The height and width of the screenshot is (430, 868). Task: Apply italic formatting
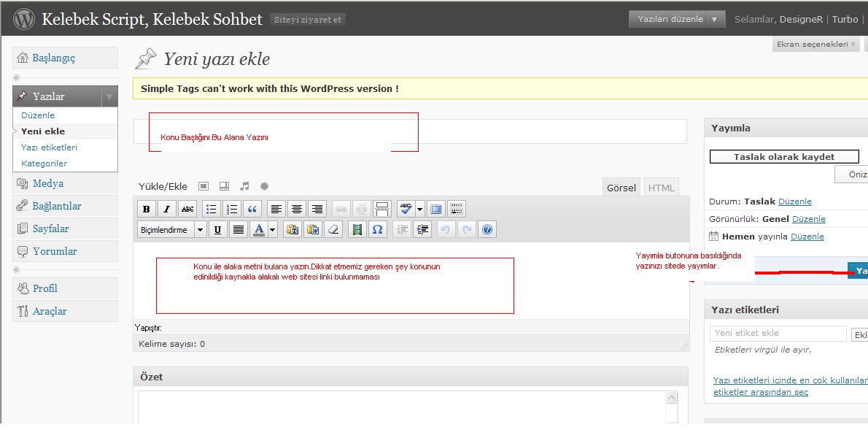tap(166, 209)
